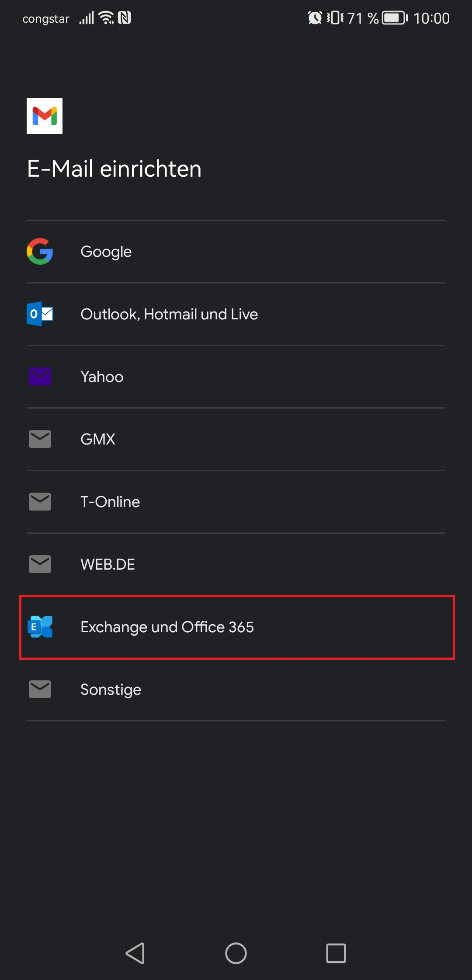Tap the congstar carrier name
Image resolution: width=472 pixels, height=980 pixels.
click(46, 19)
